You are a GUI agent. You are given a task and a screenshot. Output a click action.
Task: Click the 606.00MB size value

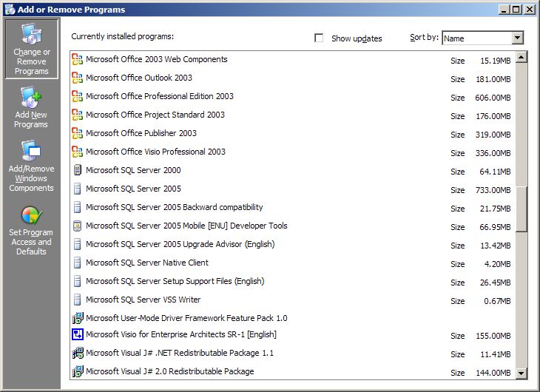point(493,98)
